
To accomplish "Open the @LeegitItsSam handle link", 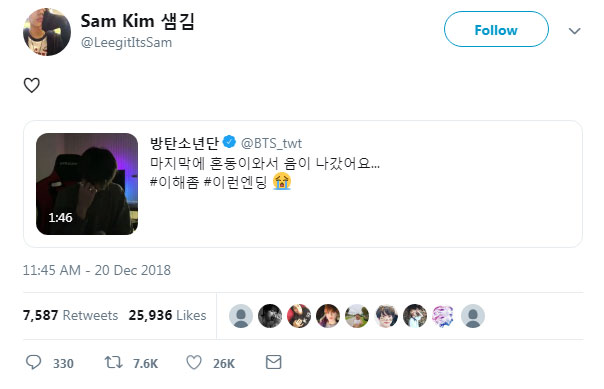I will (126, 42).
